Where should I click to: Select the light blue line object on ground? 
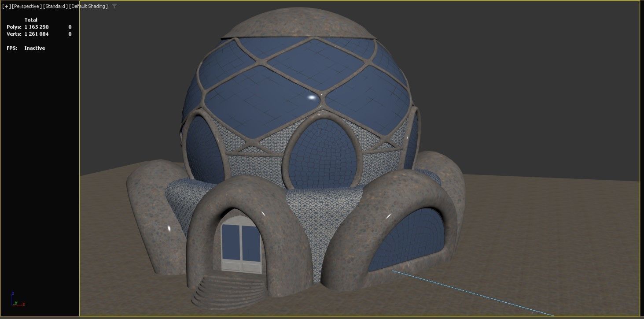472,293
